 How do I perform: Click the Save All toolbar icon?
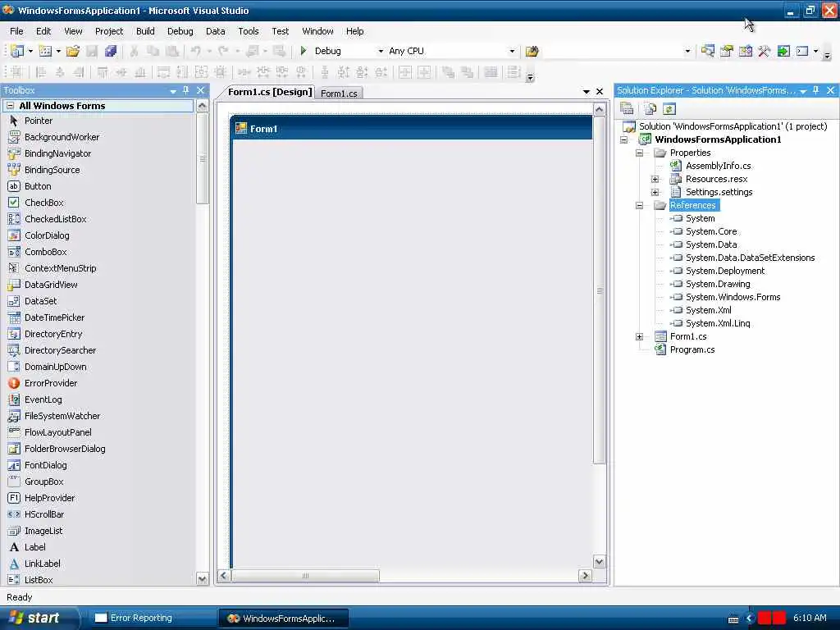point(111,51)
